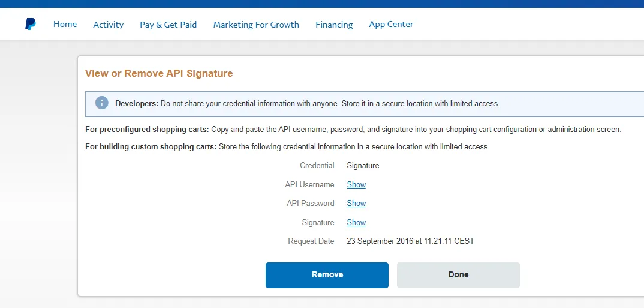Image resolution: width=644 pixels, height=308 pixels.
Task: Click the 'Credential' label
Action: [x=317, y=166]
